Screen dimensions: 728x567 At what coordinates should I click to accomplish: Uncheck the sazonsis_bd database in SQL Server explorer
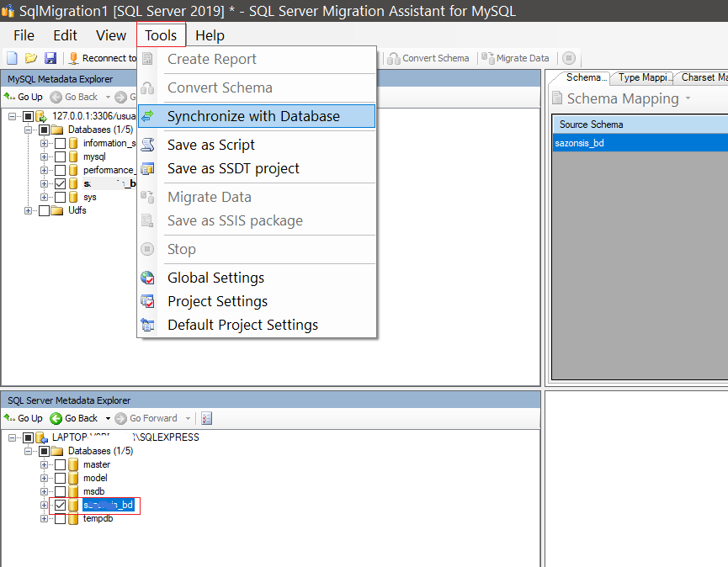pos(59,505)
